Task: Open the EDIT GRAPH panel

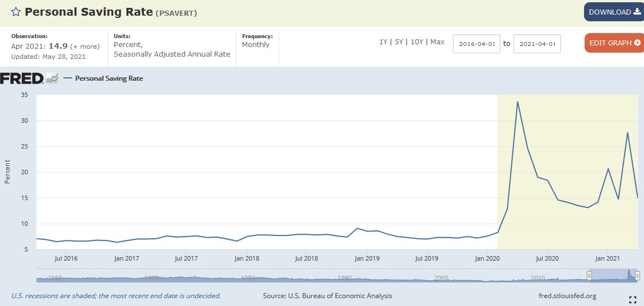Action: click(x=614, y=43)
